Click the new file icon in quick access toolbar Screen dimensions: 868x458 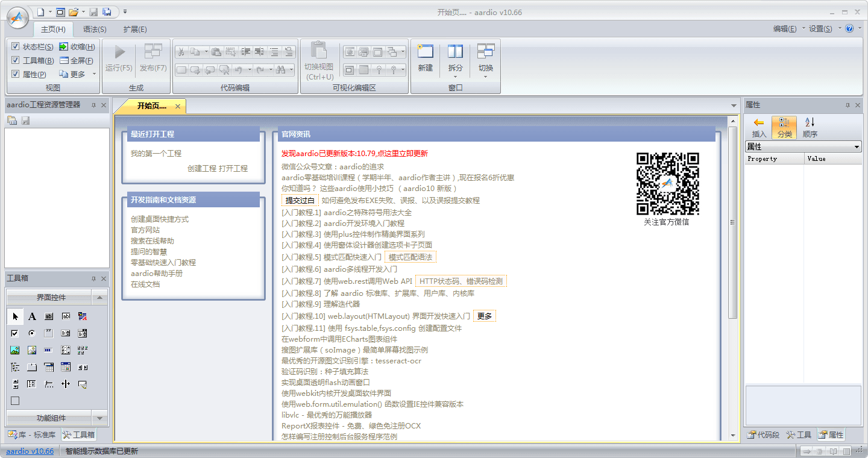40,11
